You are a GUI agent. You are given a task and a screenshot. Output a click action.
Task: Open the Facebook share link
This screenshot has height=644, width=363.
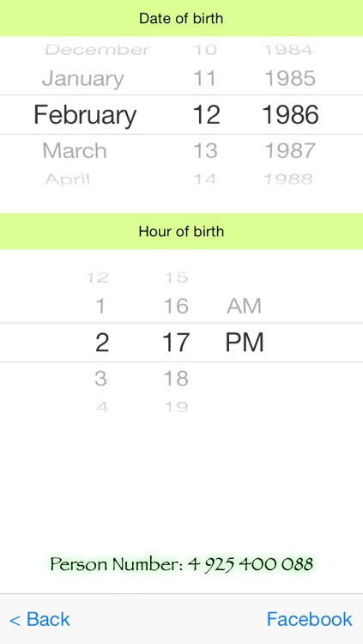coord(309,619)
